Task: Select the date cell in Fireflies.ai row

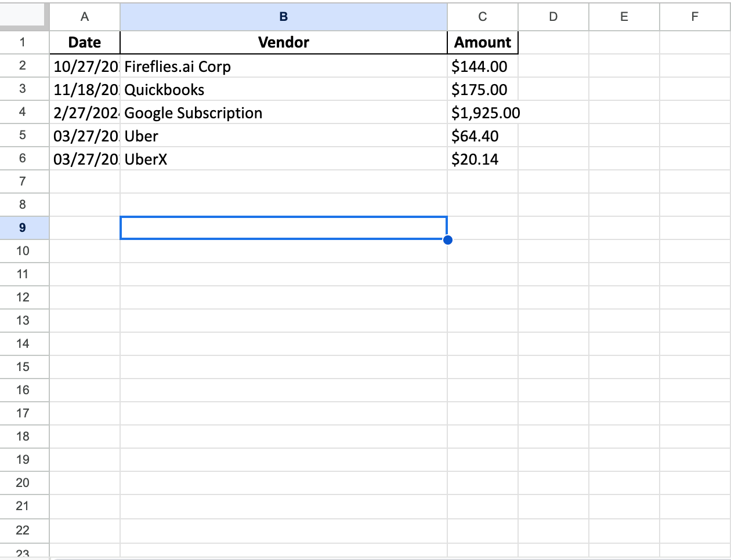Action: 85,66
